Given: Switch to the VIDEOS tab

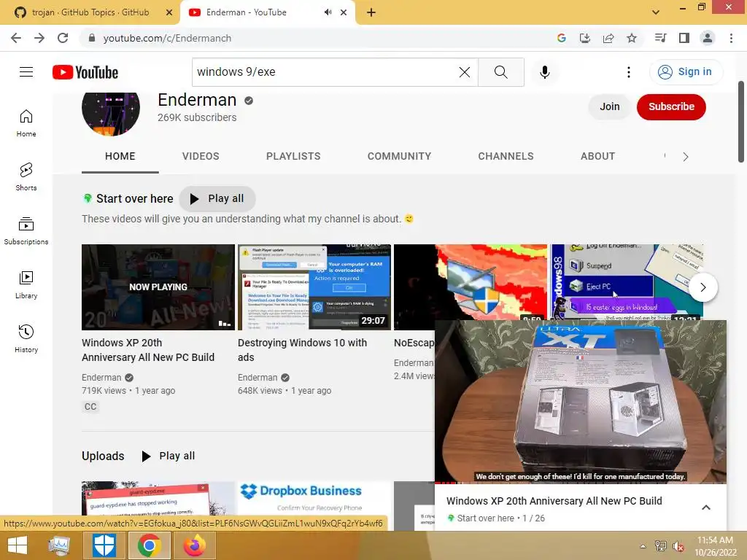Looking at the screenshot, I should pos(201,157).
